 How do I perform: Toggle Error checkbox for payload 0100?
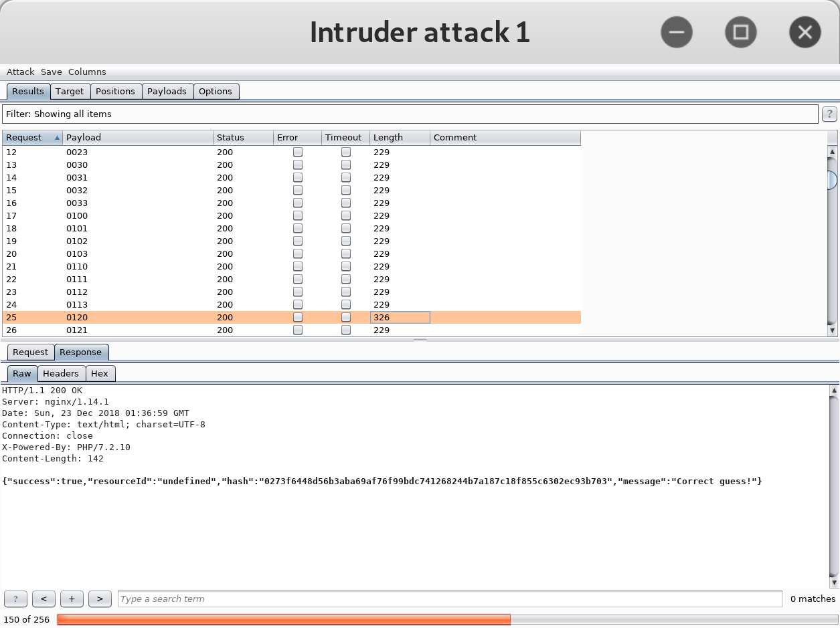click(298, 216)
